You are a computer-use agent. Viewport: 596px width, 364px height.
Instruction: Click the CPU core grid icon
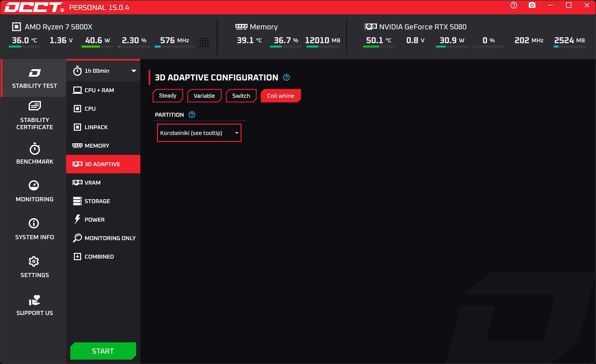[x=204, y=42]
